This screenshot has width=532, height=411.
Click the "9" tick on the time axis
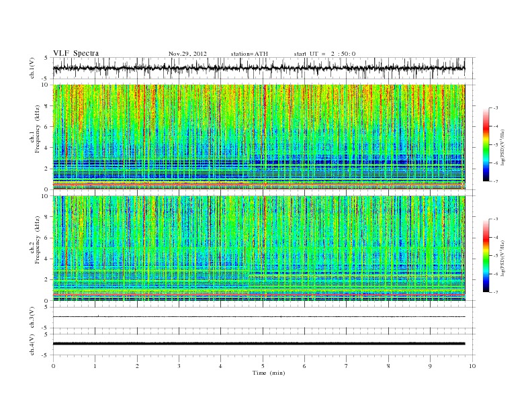(430, 366)
